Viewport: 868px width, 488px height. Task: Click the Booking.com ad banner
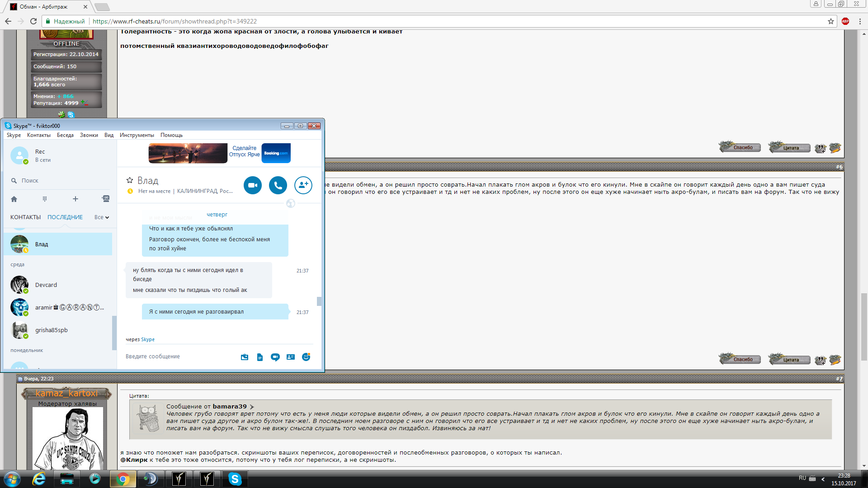point(220,153)
